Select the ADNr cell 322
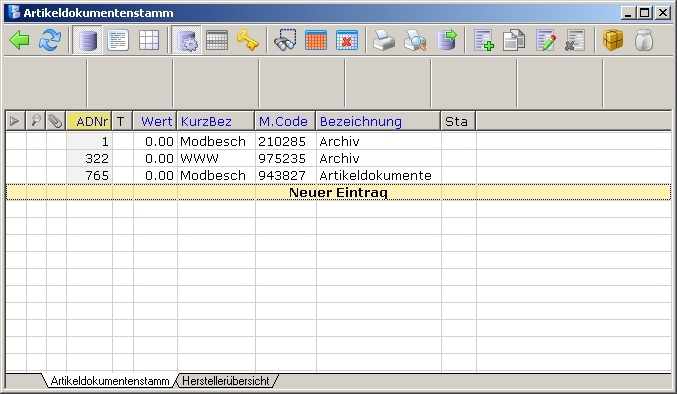This screenshot has width=677, height=394. pos(89,158)
